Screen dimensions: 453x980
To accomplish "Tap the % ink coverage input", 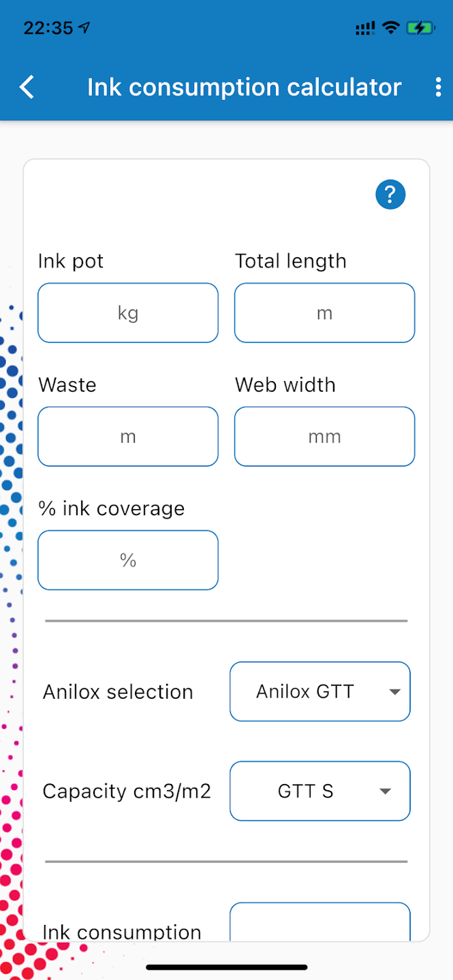I will (x=127, y=560).
